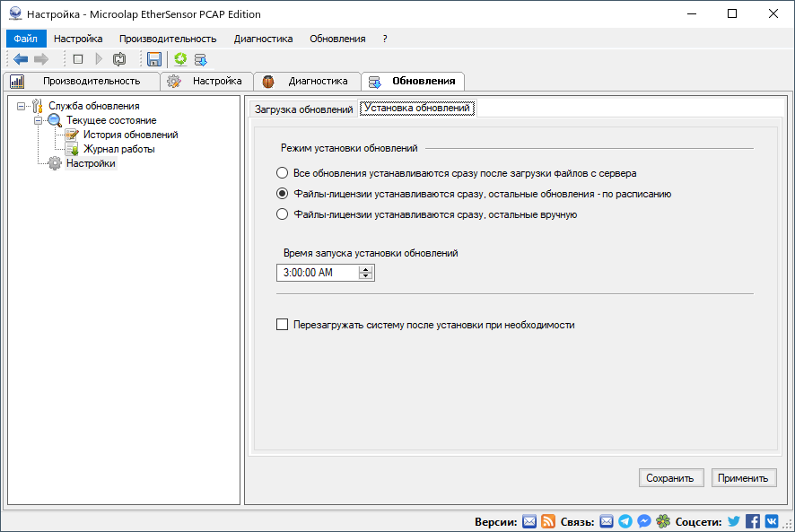The image size is (795, 532).
Task: Click the back navigation arrow in the toolbar
Action: pos(20,59)
